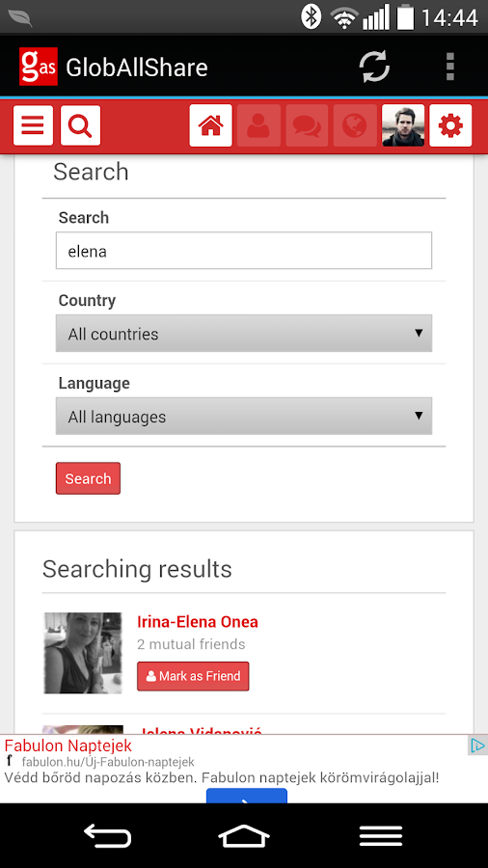Open the Fabulon Naptejek ad link
Image resolution: width=488 pixels, height=868 pixels.
pos(68,746)
